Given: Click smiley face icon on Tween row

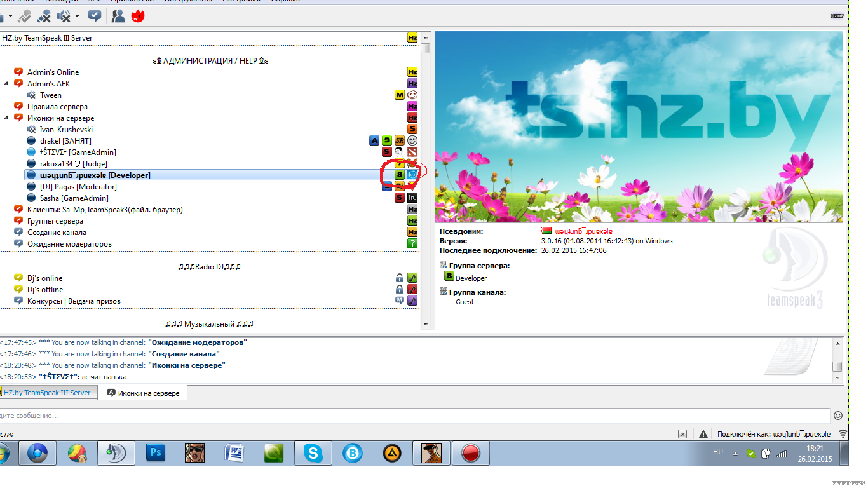Looking at the screenshot, I should tap(412, 95).
